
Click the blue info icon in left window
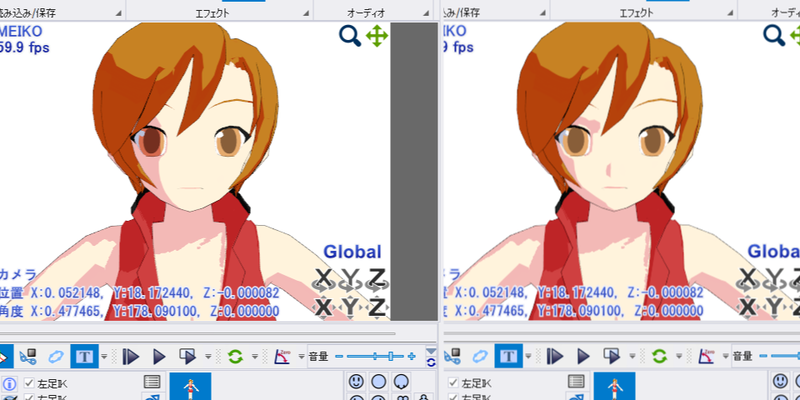[10, 384]
